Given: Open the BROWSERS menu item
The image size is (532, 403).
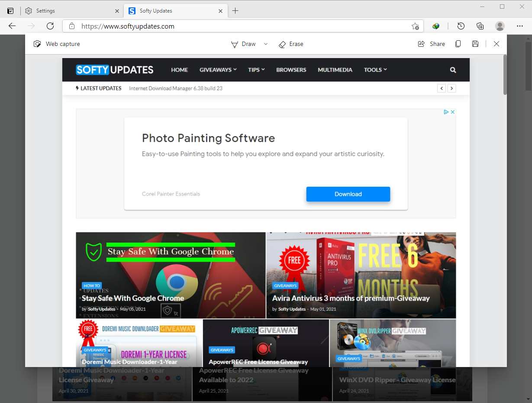Looking at the screenshot, I should click(291, 70).
